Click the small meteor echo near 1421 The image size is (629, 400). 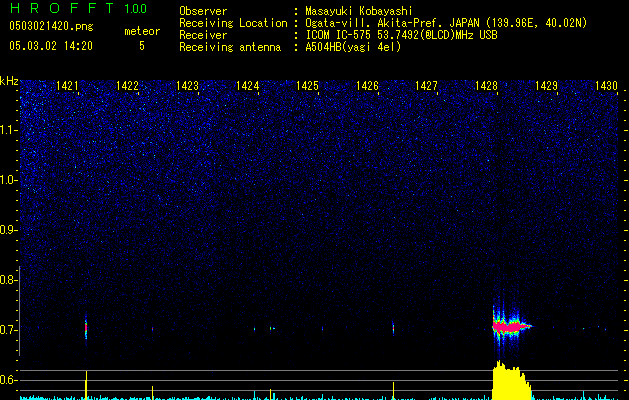[x=86, y=326]
